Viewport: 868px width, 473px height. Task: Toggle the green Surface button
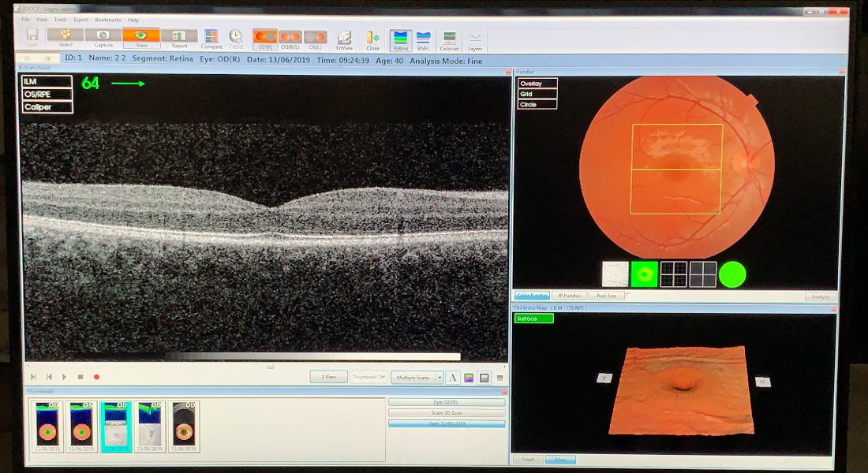(534, 318)
